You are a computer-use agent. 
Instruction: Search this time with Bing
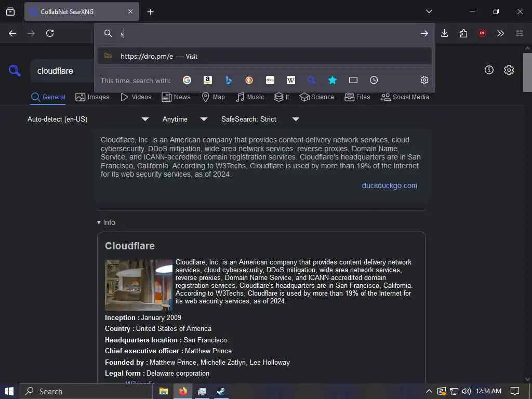point(229,80)
